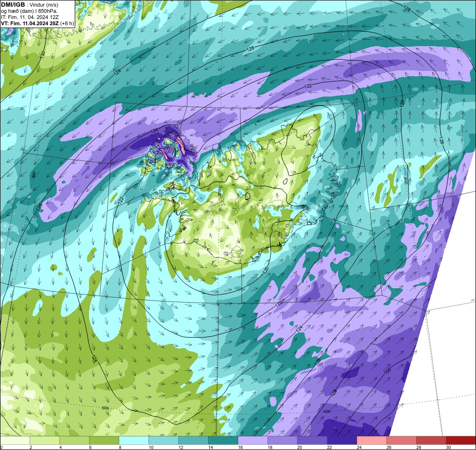The width and height of the screenshot is (476, 450).
Task: Pick the dark teal 14–16 legend swatch
Action: click(x=223, y=440)
